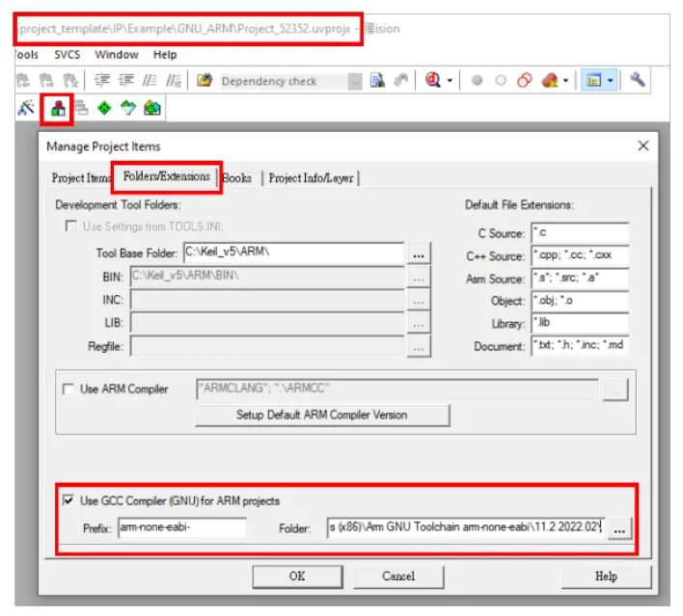
Task: Select the Folders/Extensions tab
Action: pos(166,176)
